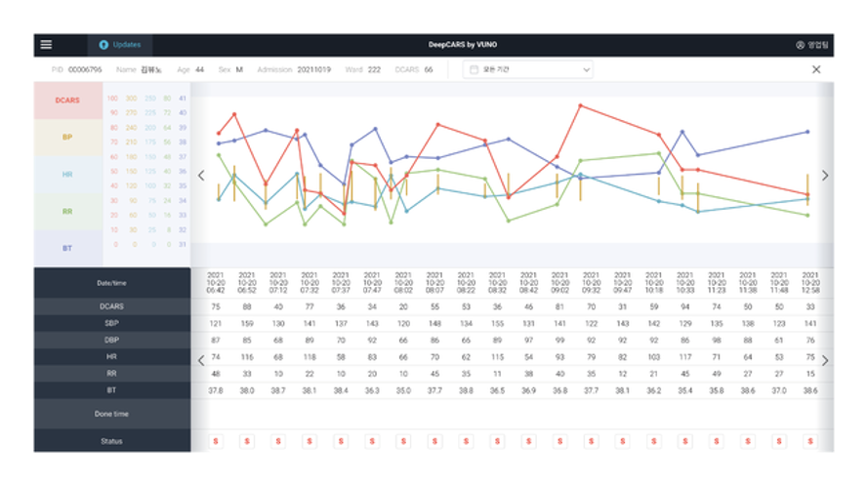This screenshot has width=868, height=486.
Task: Select the 10-20 09:32 date column
Action: tap(592, 282)
